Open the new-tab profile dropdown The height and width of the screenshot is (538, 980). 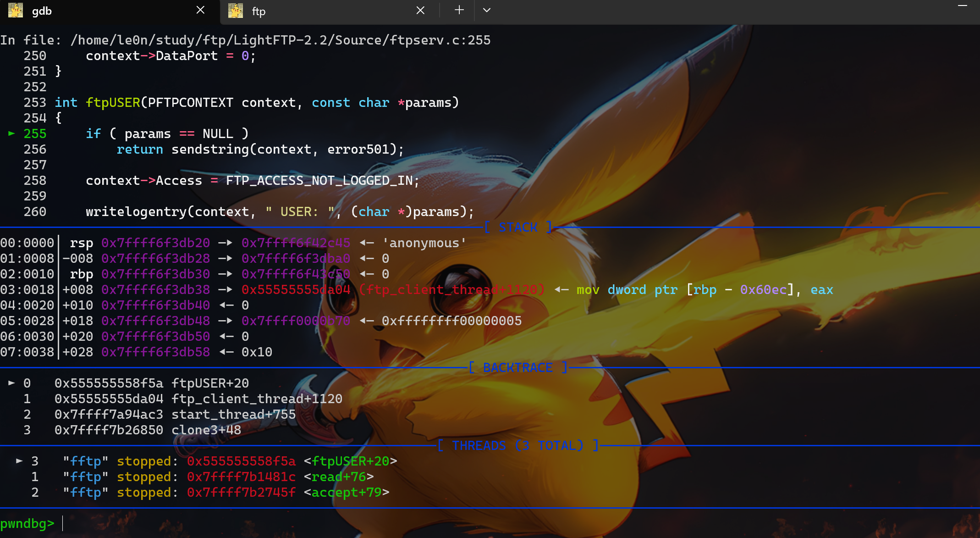point(487,10)
